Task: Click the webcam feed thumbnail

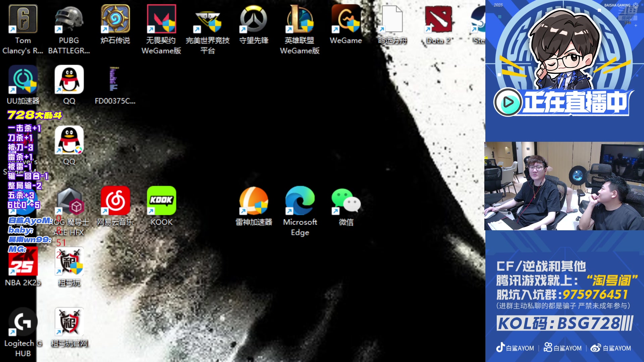Action: 564,186
